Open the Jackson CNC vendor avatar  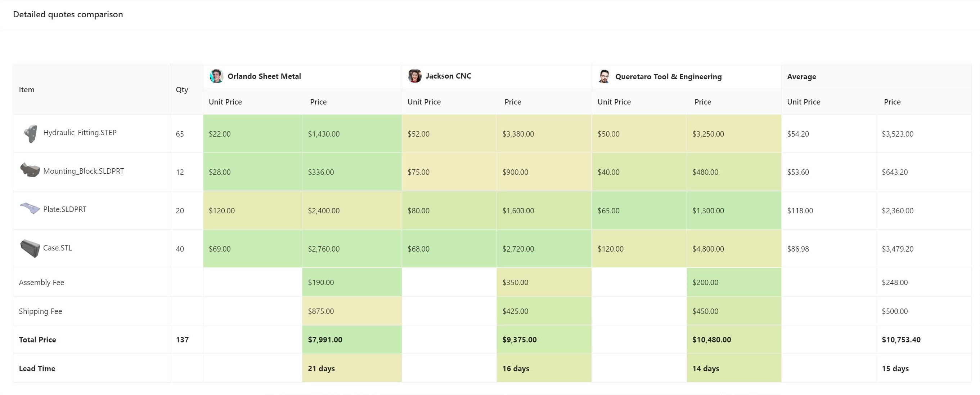(415, 75)
